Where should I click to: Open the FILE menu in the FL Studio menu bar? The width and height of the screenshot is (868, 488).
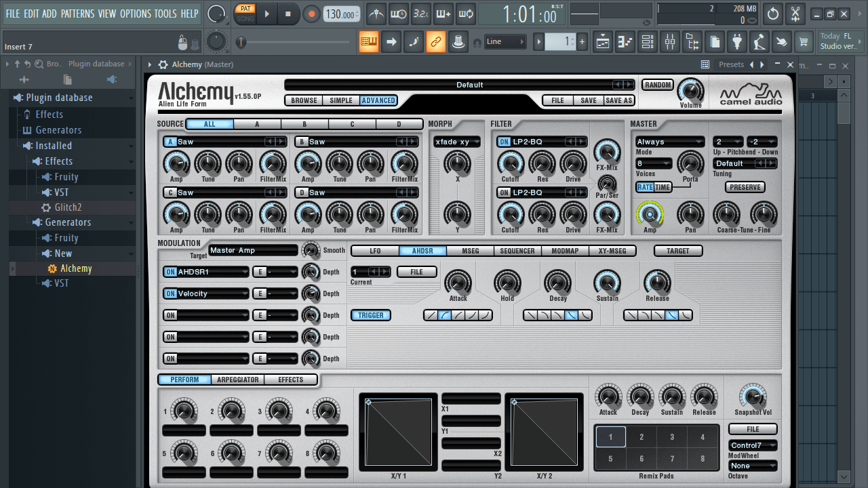tap(13, 14)
